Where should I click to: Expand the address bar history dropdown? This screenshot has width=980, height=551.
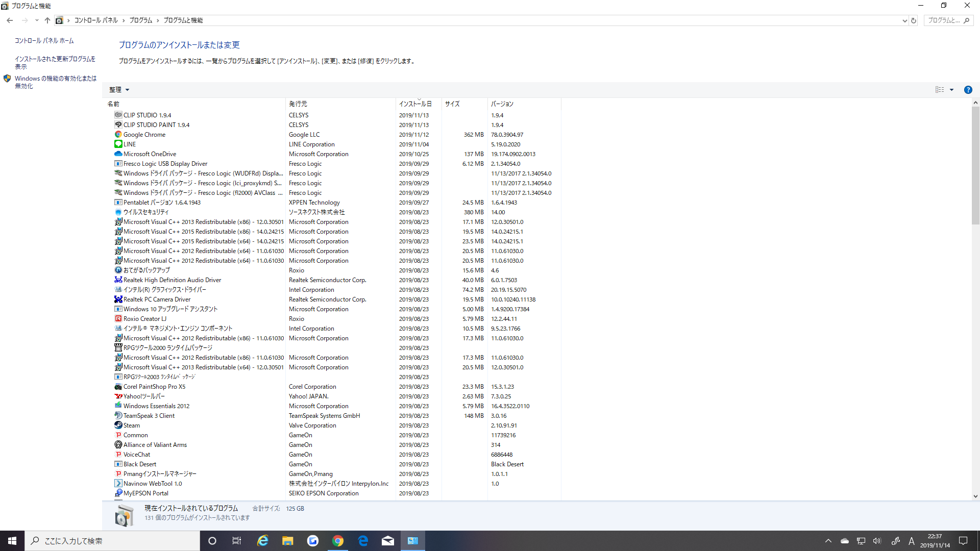coord(904,20)
